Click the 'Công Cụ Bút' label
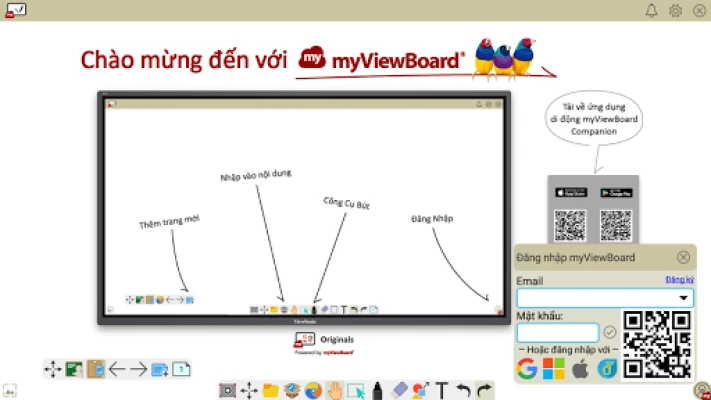The height and width of the screenshot is (400, 711). (x=346, y=203)
